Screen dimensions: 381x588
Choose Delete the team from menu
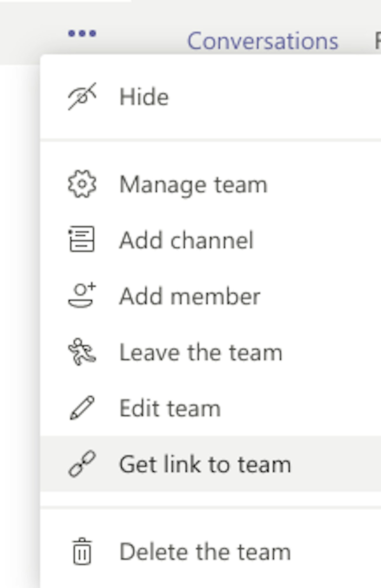[205, 552]
